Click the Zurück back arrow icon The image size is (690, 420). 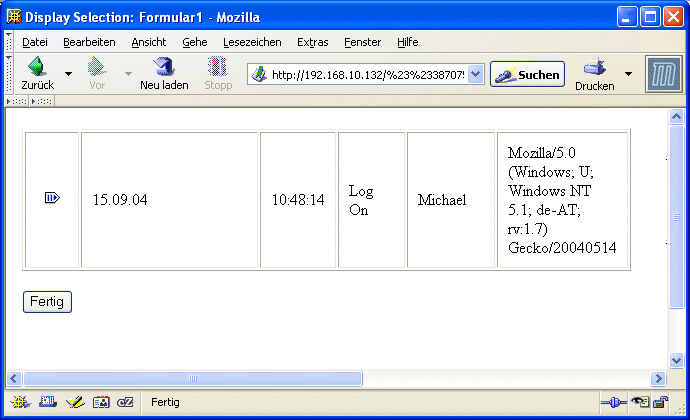[x=37, y=68]
